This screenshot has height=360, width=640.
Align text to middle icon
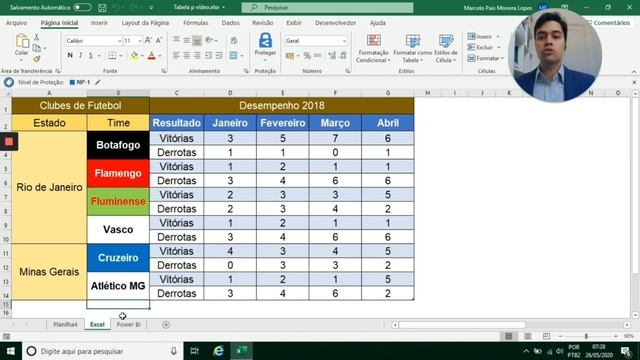tap(187, 40)
